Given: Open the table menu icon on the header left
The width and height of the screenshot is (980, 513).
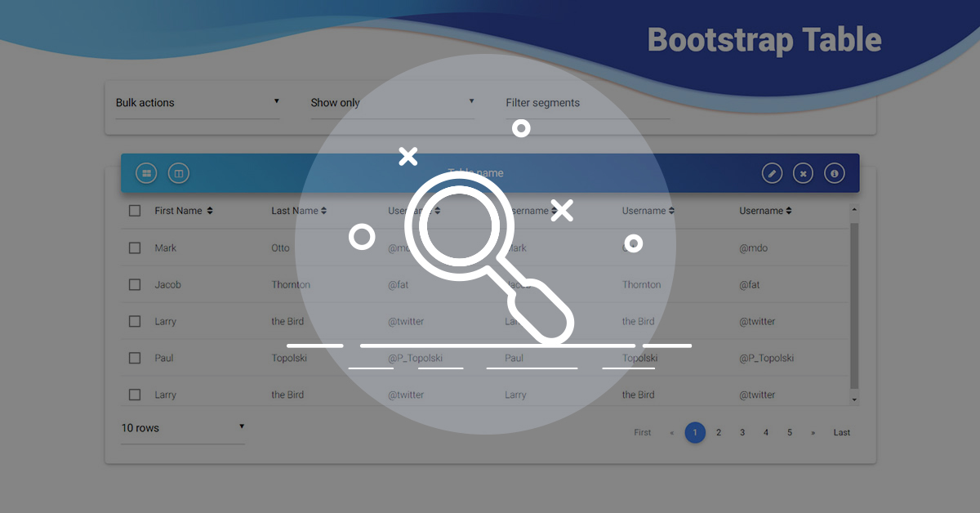Looking at the screenshot, I should pyautogui.click(x=146, y=172).
